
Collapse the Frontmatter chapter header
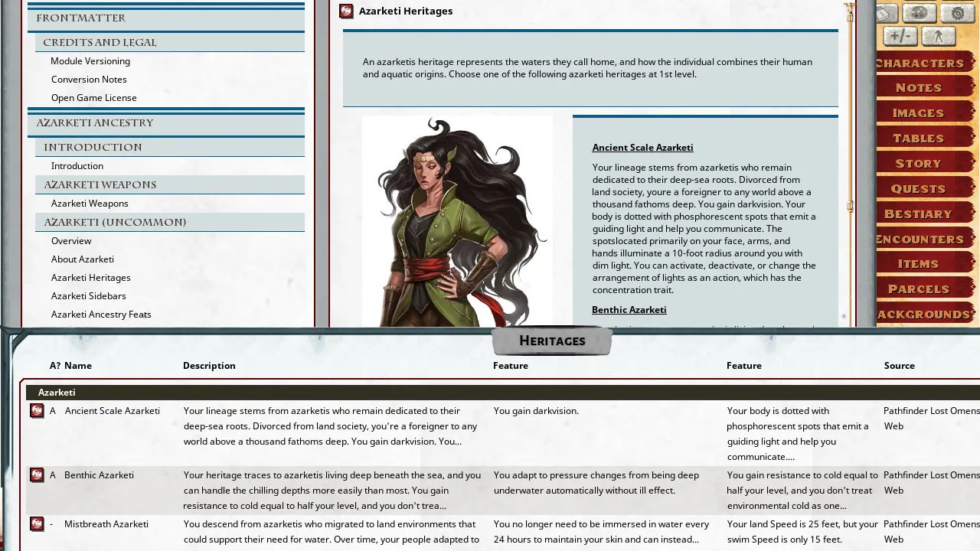166,18
